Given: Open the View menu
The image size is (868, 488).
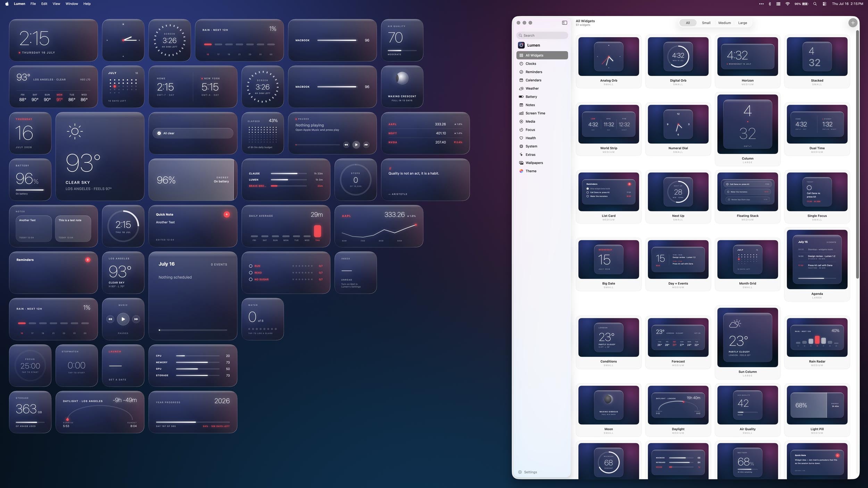Looking at the screenshot, I should 56,4.
